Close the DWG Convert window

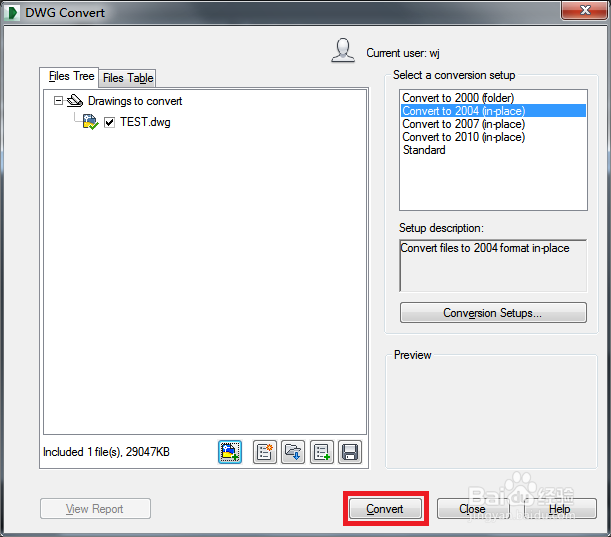tap(584, 10)
